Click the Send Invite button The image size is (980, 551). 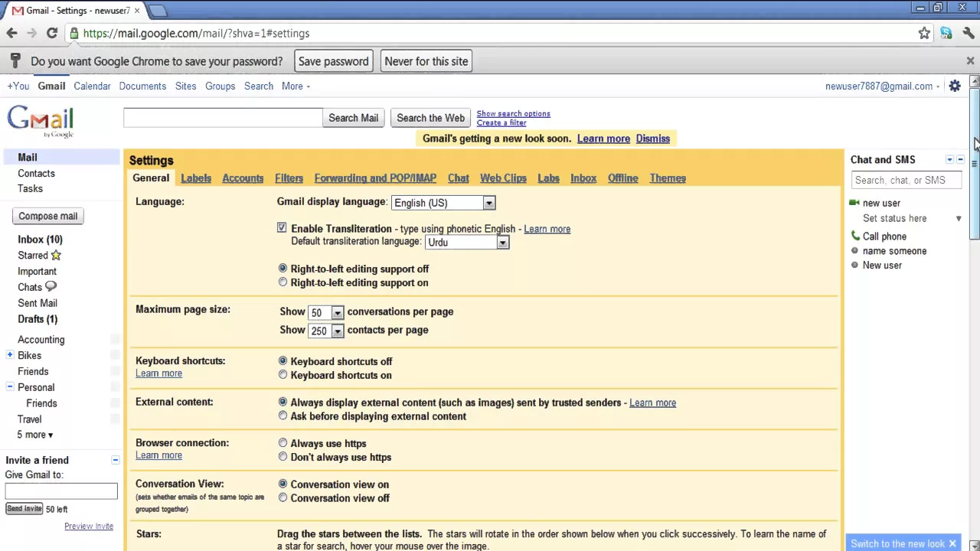24,508
